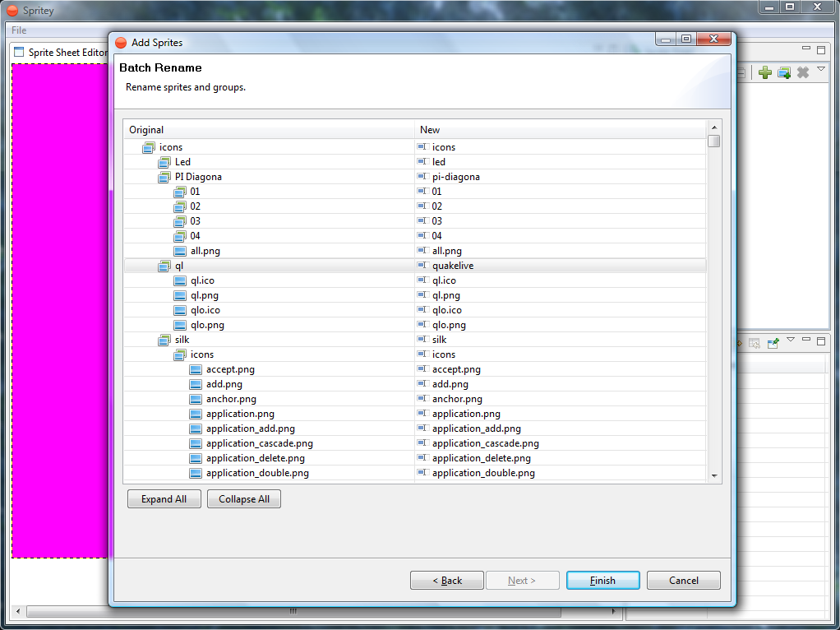Screen dimensions: 840x630
Task: Click the New column header
Action: (561, 130)
